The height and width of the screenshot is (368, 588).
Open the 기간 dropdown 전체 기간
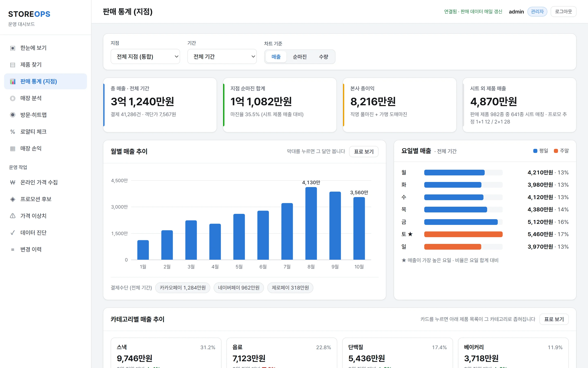coord(222,56)
